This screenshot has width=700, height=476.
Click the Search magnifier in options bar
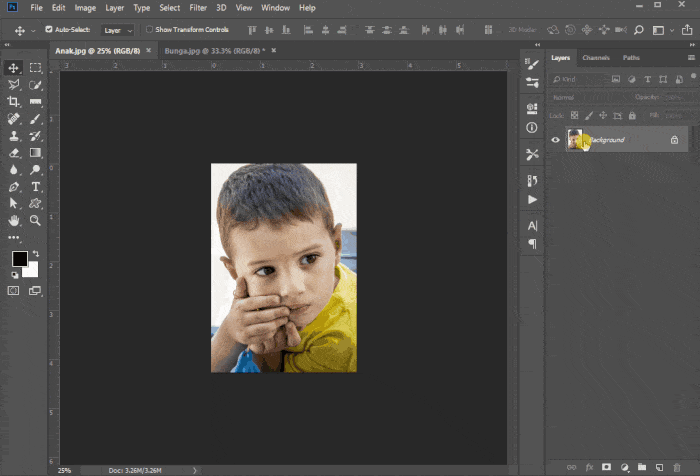coord(639,30)
